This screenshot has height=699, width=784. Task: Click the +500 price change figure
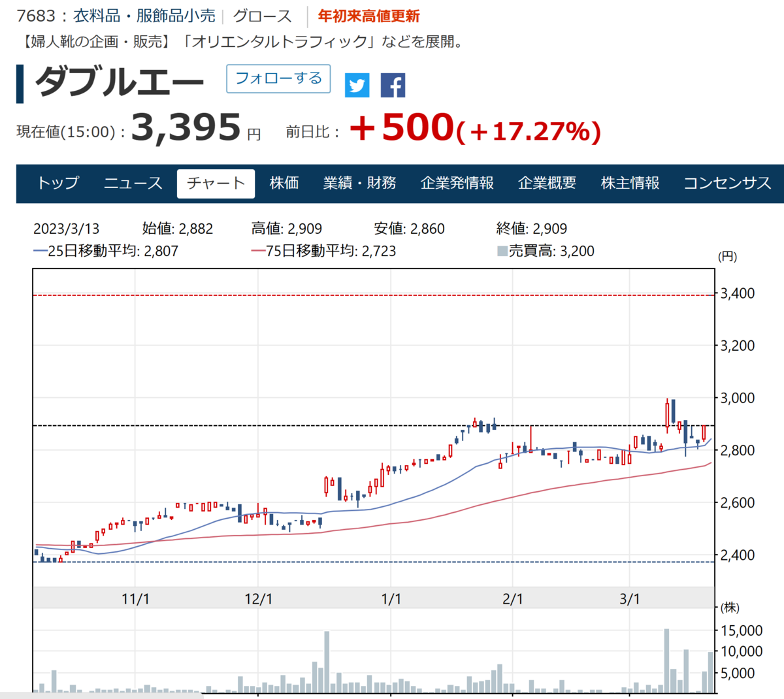click(401, 127)
